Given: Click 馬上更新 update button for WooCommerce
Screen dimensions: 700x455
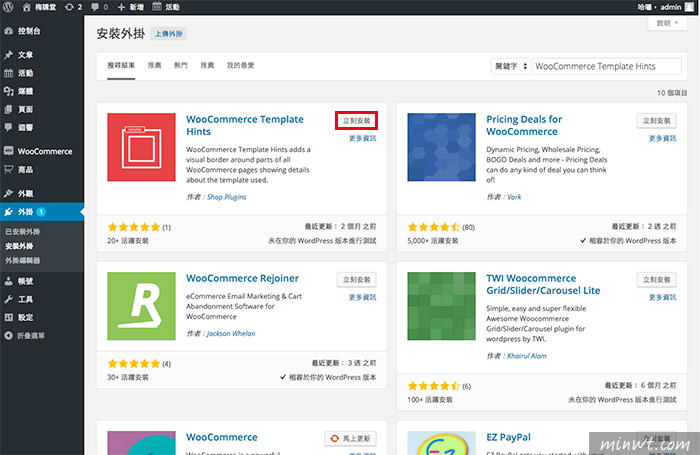Looking at the screenshot, I should (x=350, y=438).
